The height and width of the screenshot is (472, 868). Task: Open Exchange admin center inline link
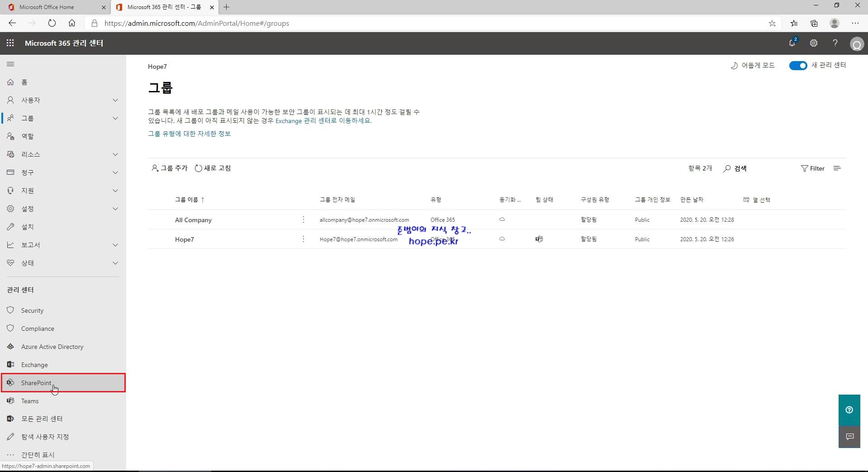click(323, 121)
